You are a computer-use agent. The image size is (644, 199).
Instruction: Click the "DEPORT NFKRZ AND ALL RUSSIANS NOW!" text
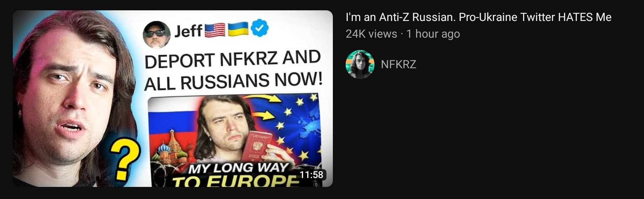(233, 70)
